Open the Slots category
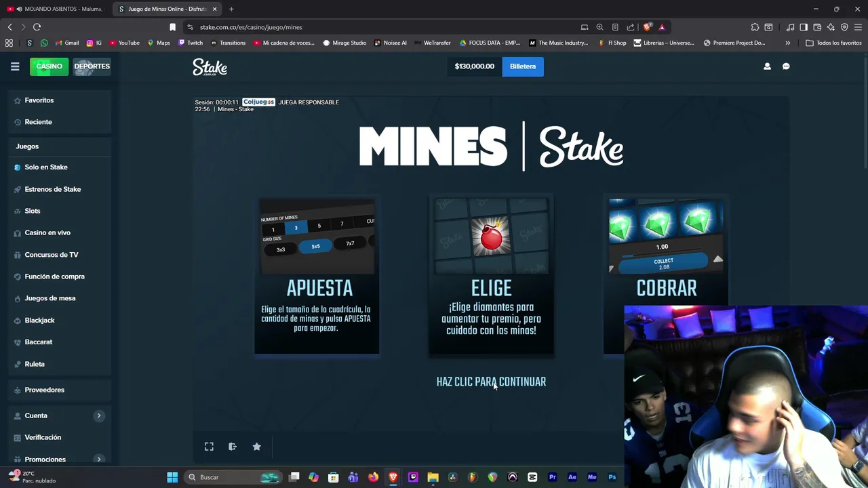 33,211
